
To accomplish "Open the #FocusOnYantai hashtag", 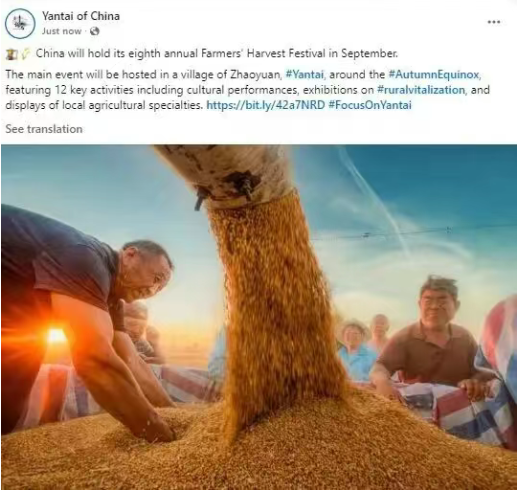I will [x=370, y=105].
